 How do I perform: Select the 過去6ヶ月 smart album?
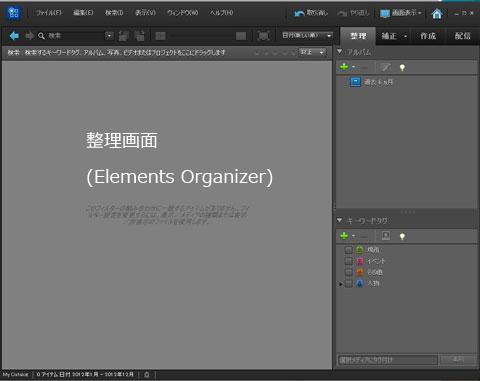pos(371,82)
